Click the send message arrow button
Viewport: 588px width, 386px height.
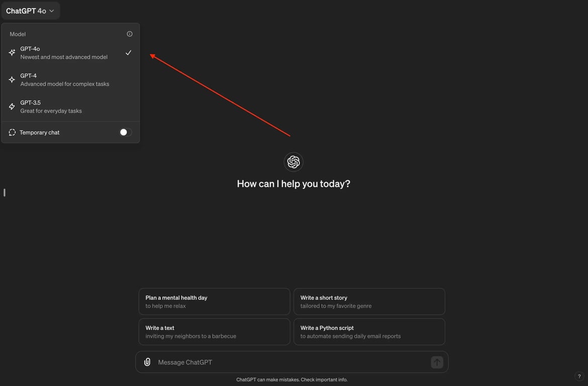(x=437, y=362)
